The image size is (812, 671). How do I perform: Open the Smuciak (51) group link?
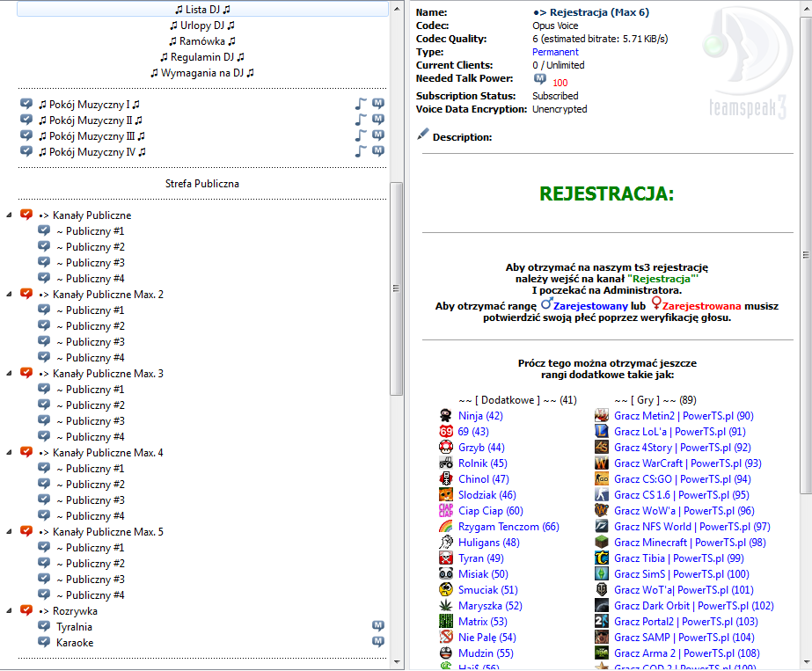point(488,590)
